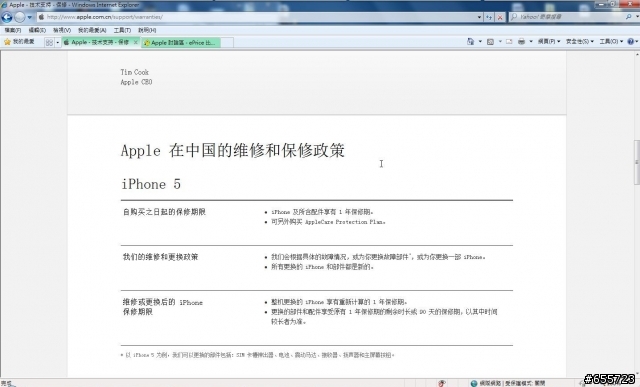
Task: Click the 自购买之日起的保修期限 row label
Action: click(164, 212)
